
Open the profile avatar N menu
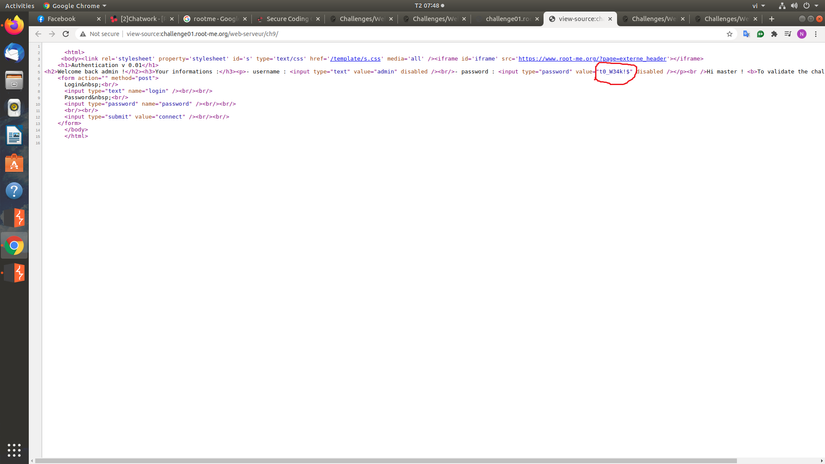pos(801,34)
